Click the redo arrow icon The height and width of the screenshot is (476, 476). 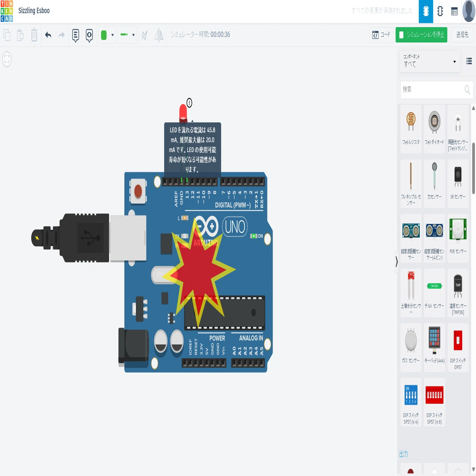[x=62, y=35]
